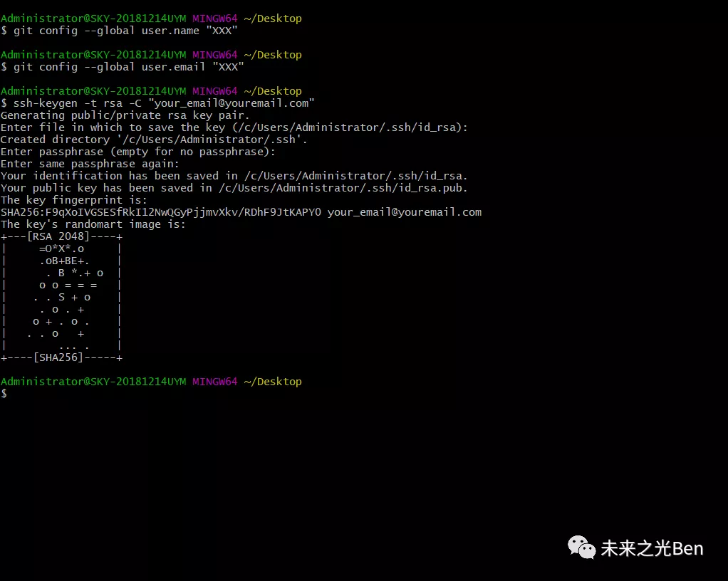Click the SHA256 fingerprint string line
Viewport: 728px width, 581px height.
tap(241, 212)
